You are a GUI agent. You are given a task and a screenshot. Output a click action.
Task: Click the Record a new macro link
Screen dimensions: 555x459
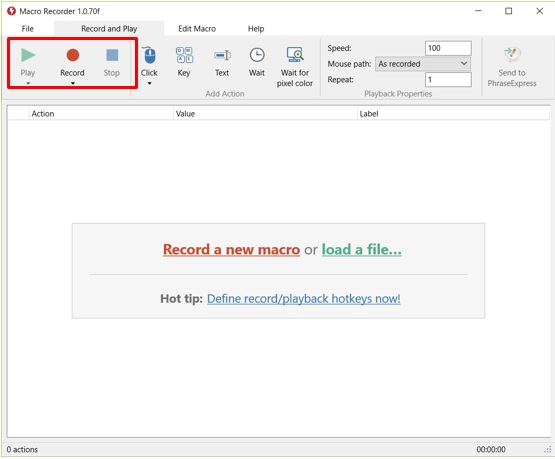click(x=231, y=249)
